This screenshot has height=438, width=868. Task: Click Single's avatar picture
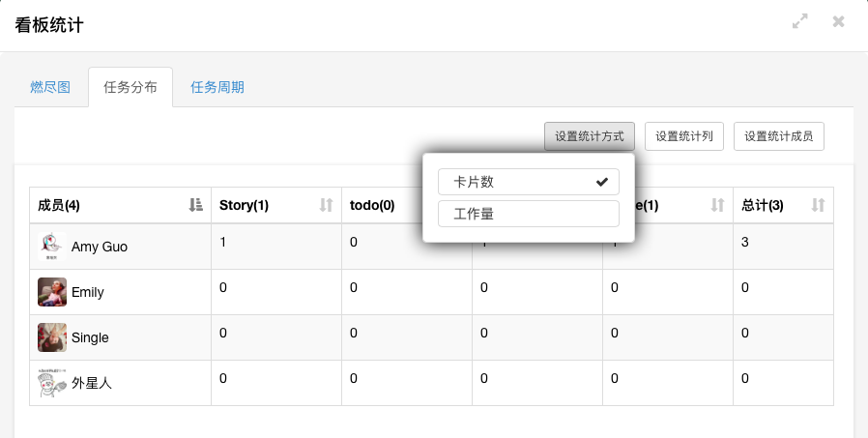(x=52, y=337)
